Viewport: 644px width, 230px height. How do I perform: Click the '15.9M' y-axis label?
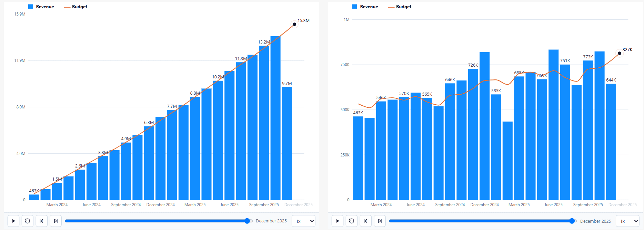click(20, 14)
